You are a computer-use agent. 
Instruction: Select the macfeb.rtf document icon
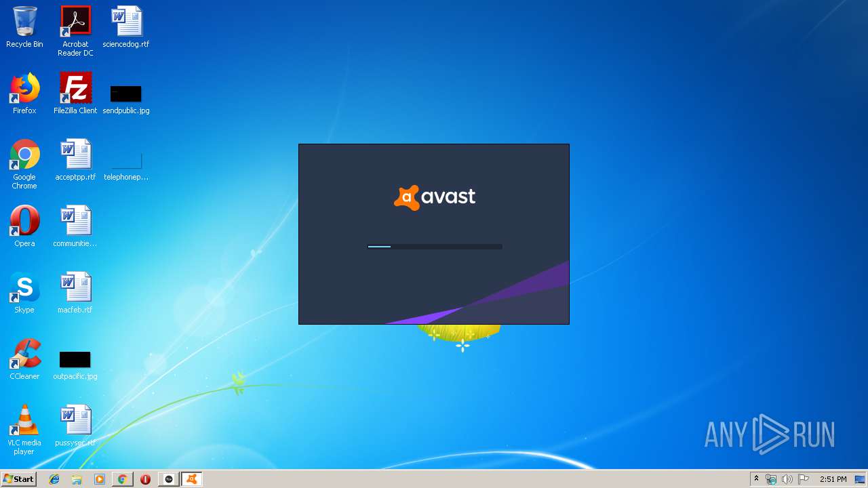point(75,293)
